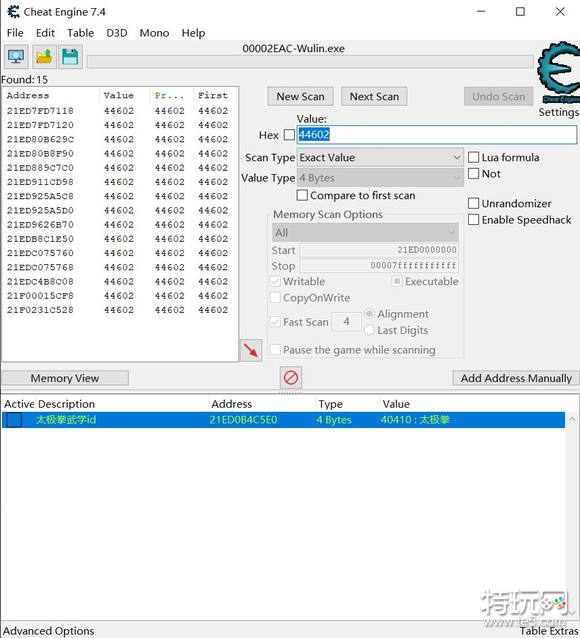Check Pause the game while scanning
Screen dimensions: 580x638
point(275,350)
